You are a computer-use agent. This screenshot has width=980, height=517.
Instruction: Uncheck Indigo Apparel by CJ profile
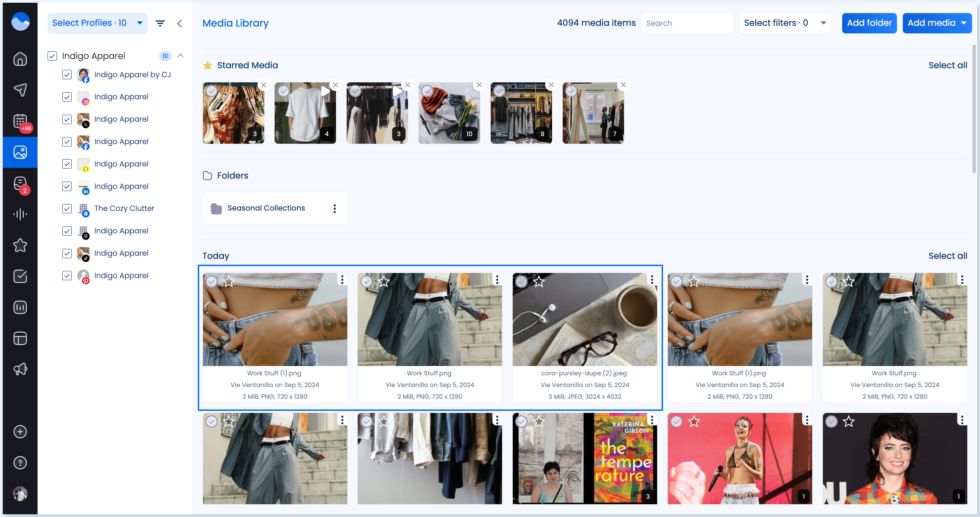click(x=67, y=74)
